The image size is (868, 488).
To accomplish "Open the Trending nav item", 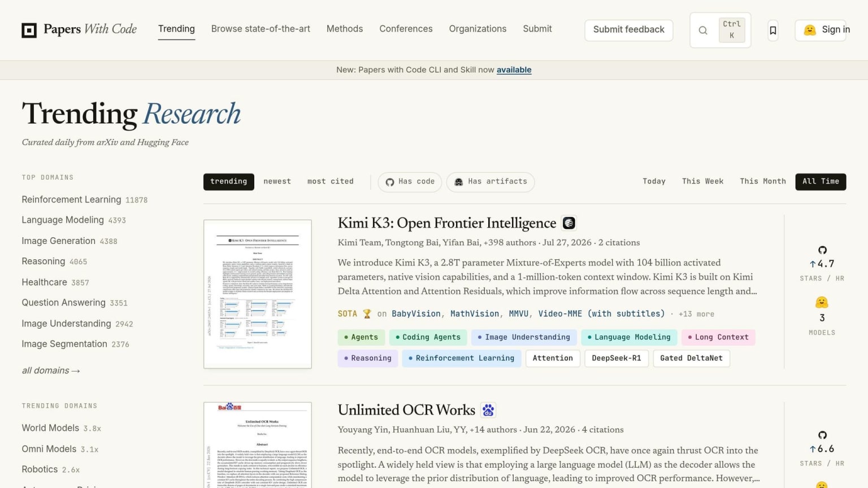I will 176,29.
